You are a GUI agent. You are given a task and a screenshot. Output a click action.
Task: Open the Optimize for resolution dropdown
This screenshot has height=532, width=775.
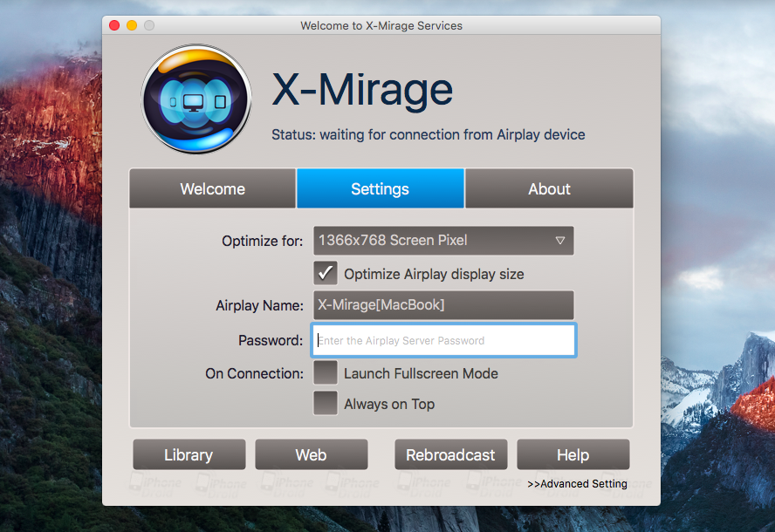pos(443,241)
